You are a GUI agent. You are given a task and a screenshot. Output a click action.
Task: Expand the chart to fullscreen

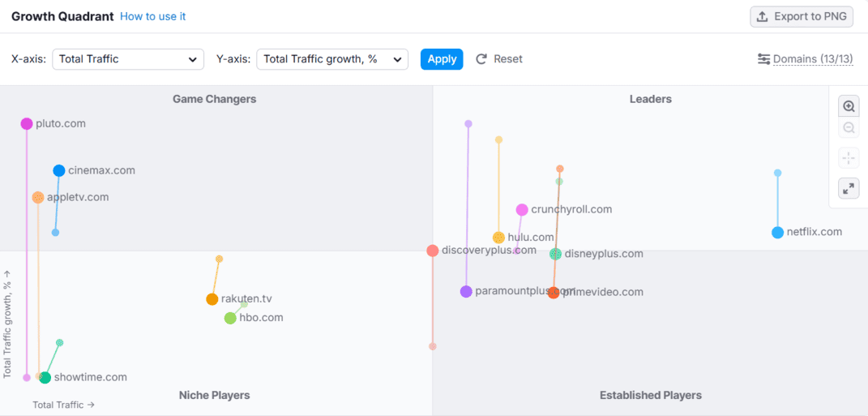click(x=849, y=189)
